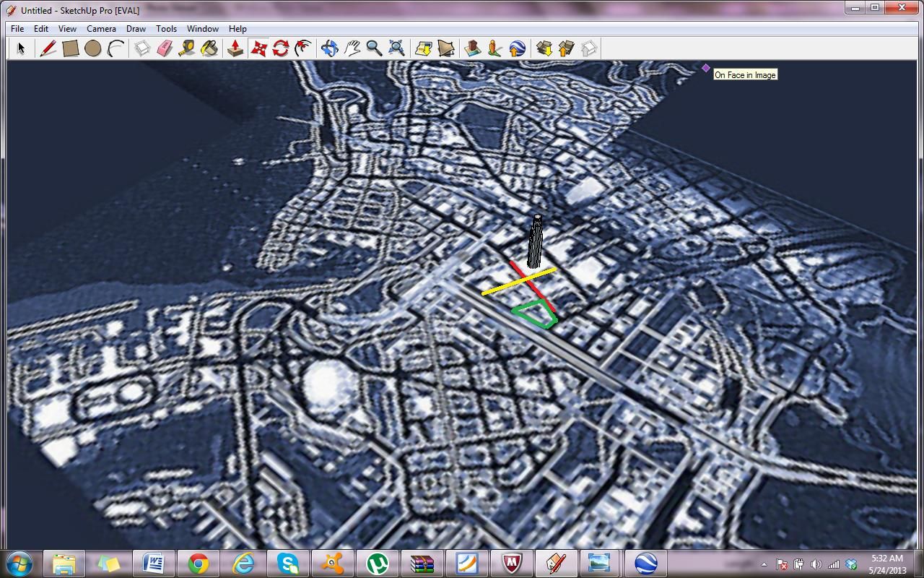Select the pink Eraser tool

tap(165, 48)
